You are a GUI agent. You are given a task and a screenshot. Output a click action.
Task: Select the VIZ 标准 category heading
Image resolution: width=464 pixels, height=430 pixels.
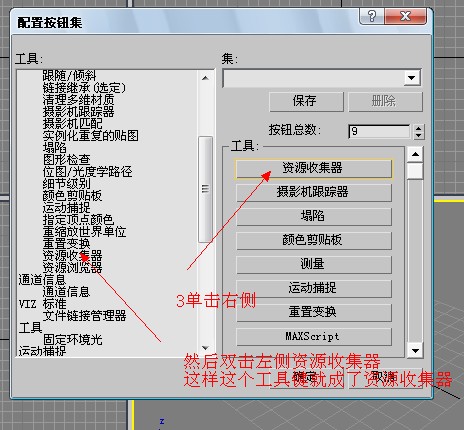click(x=42, y=303)
